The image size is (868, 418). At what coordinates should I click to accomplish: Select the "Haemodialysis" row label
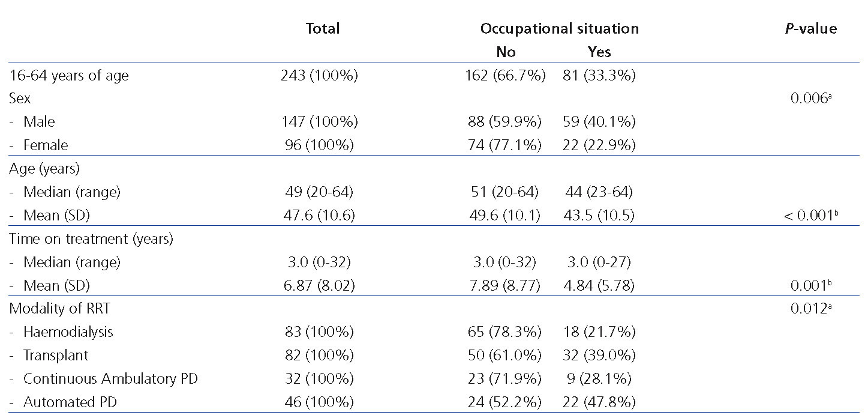[x=68, y=332]
